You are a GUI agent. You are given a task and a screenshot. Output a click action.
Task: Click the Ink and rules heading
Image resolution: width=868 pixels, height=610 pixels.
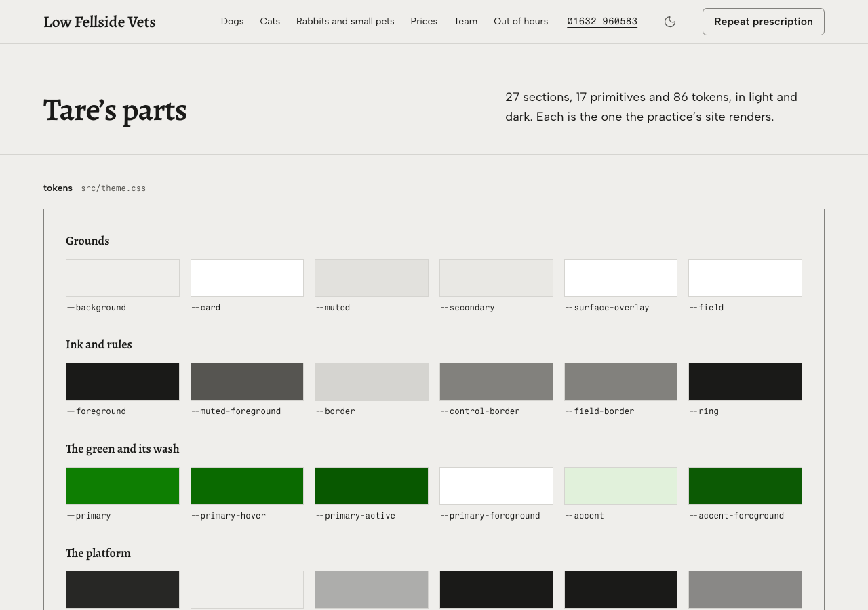[99, 344]
